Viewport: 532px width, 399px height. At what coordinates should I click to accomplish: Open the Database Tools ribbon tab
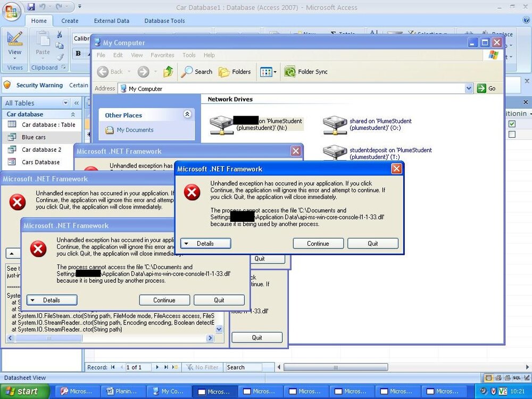(x=164, y=21)
